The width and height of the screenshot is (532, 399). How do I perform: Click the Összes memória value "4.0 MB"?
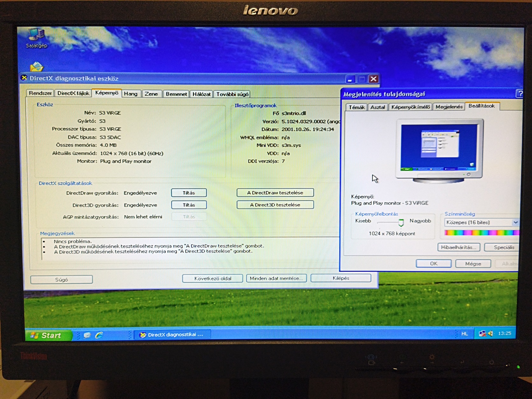pos(108,145)
